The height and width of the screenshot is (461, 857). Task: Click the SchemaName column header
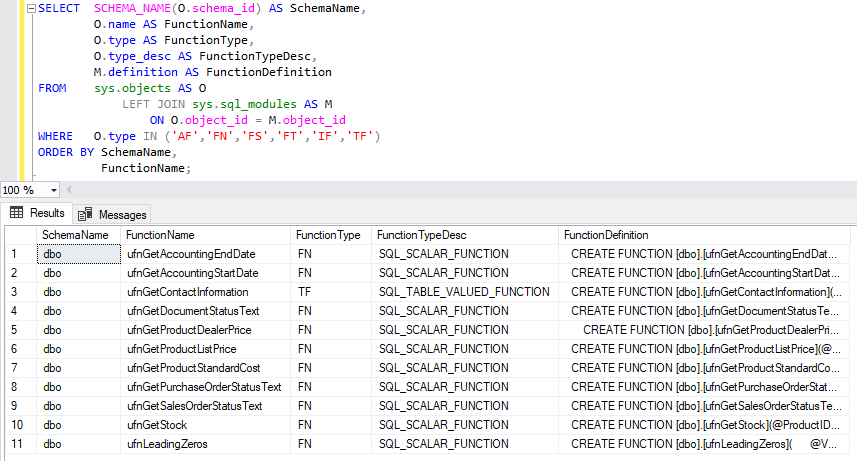[75, 235]
